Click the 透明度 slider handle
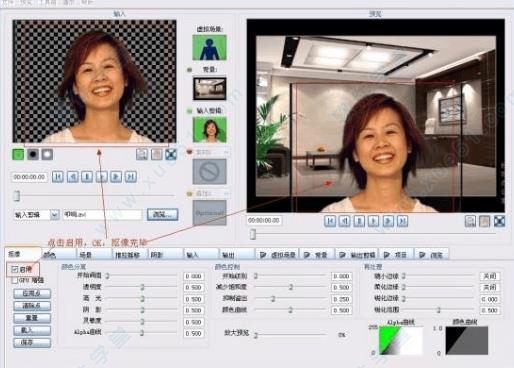The image size is (514, 368). click(x=142, y=287)
